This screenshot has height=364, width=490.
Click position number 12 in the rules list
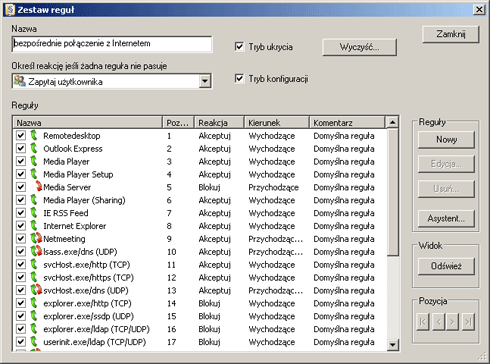171,277
